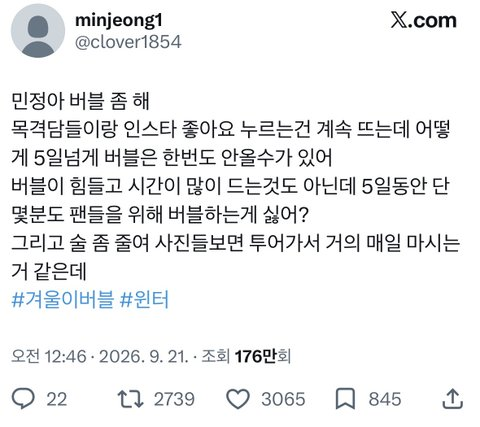Click the retweet count 2739
480x427 pixels.
click(174, 399)
